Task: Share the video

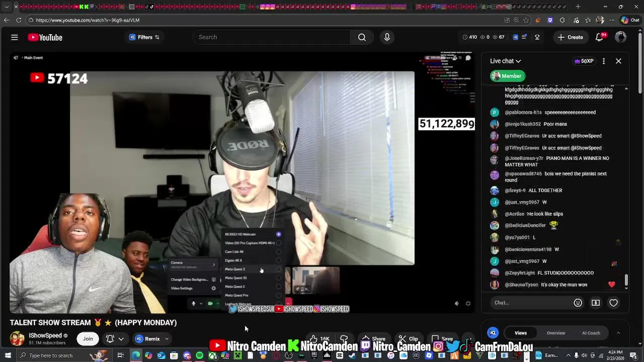Action: (374, 339)
